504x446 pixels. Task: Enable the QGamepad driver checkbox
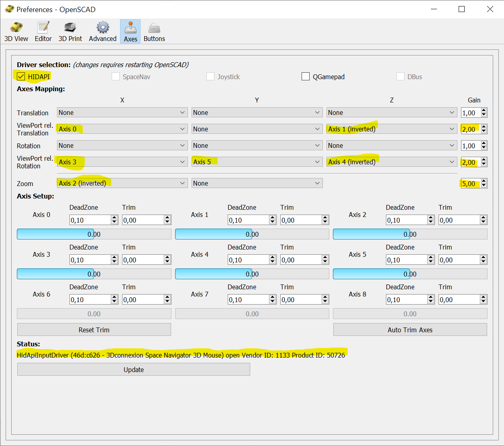(x=306, y=76)
